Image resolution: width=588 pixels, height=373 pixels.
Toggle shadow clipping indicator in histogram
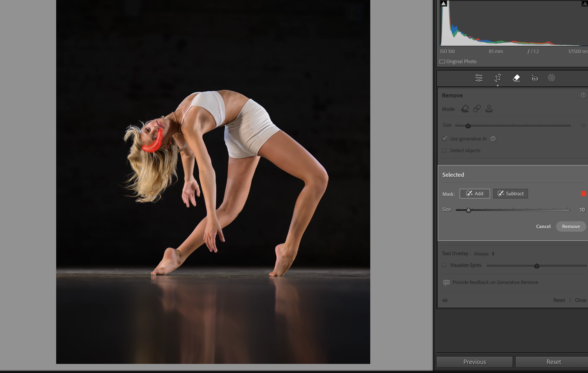click(x=444, y=3)
